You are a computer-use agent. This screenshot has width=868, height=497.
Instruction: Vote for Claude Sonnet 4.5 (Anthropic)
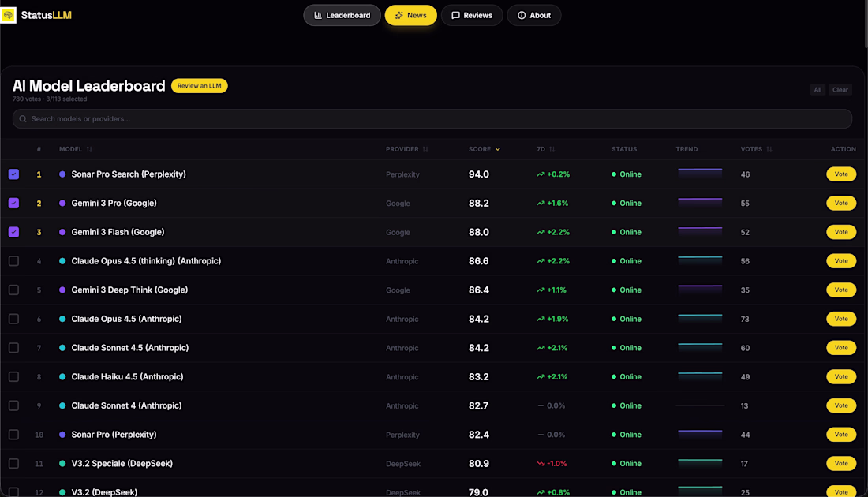pos(841,348)
